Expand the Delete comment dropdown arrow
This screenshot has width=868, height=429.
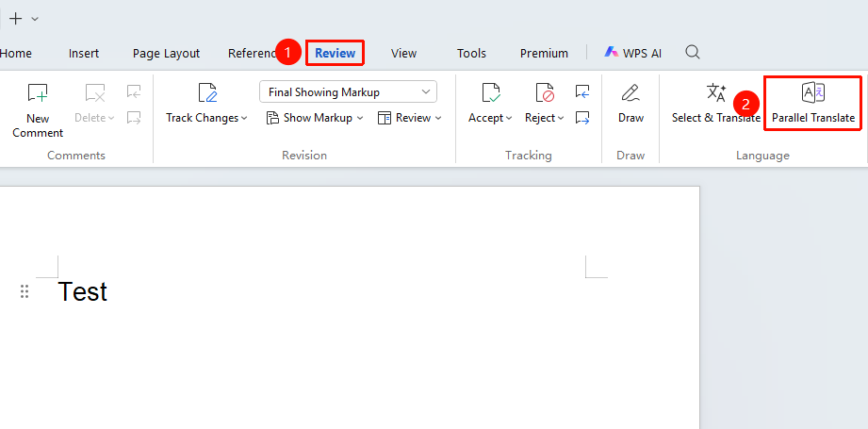111,118
